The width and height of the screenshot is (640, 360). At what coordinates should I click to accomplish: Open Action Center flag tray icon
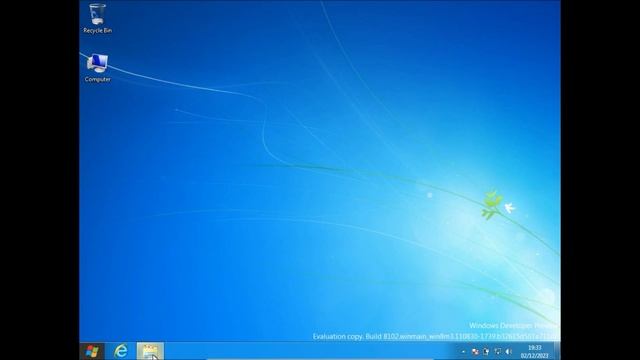[x=475, y=351]
